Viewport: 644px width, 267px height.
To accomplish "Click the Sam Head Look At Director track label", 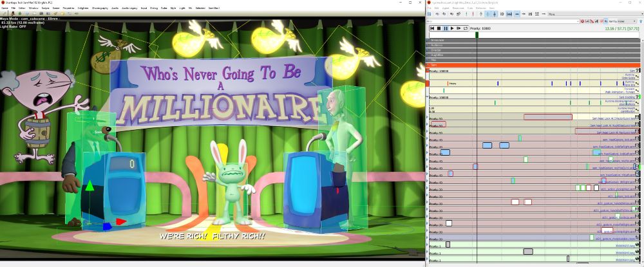I will tap(614, 118).
